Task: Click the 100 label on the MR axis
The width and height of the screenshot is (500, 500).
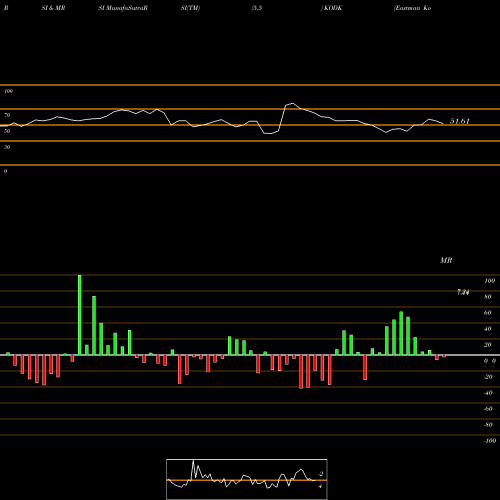Action: (x=489, y=281)
